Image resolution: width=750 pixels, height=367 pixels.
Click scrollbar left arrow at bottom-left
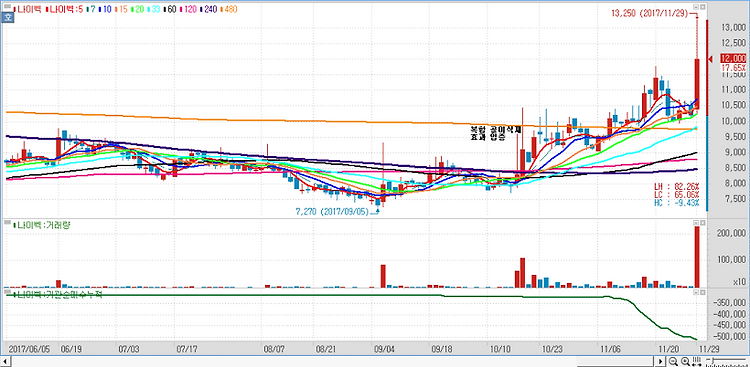click(6, 361)
